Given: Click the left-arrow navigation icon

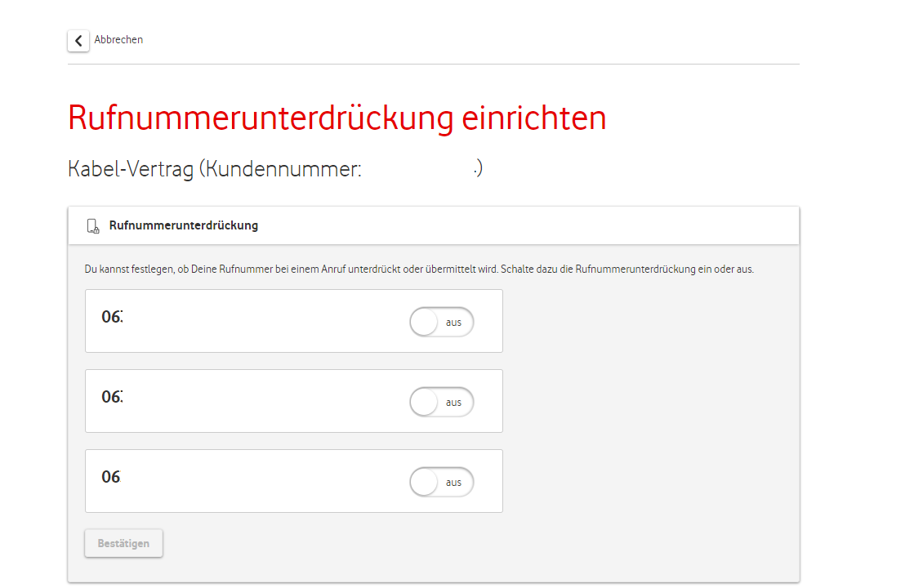Looking at the screenshot, I should (x=78, y=40).
